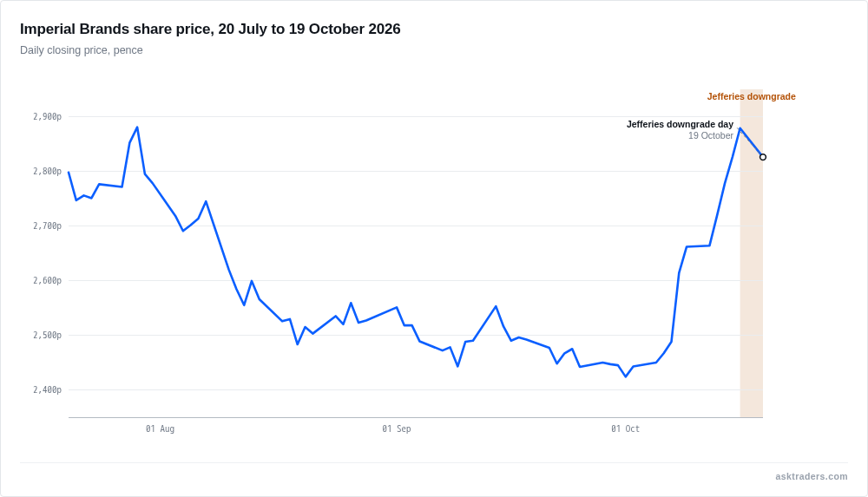Click the asktraders.com source credit
This screenshot has width=868, height=497.
coord(811,476)
